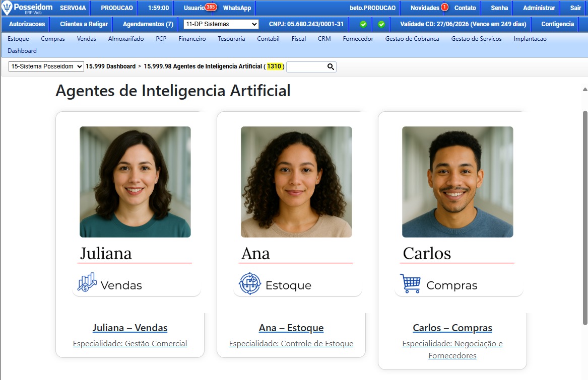Image resolution: width=588 pixels, height=380 pixels.
Task: Click the Posseidom trident logo
Action: tap(7, 8)
